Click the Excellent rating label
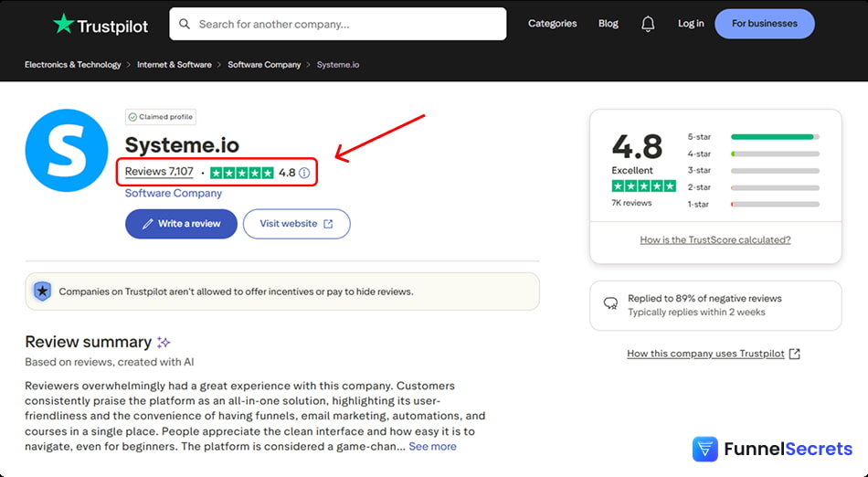The image size is (868, 477). (632, 171)
